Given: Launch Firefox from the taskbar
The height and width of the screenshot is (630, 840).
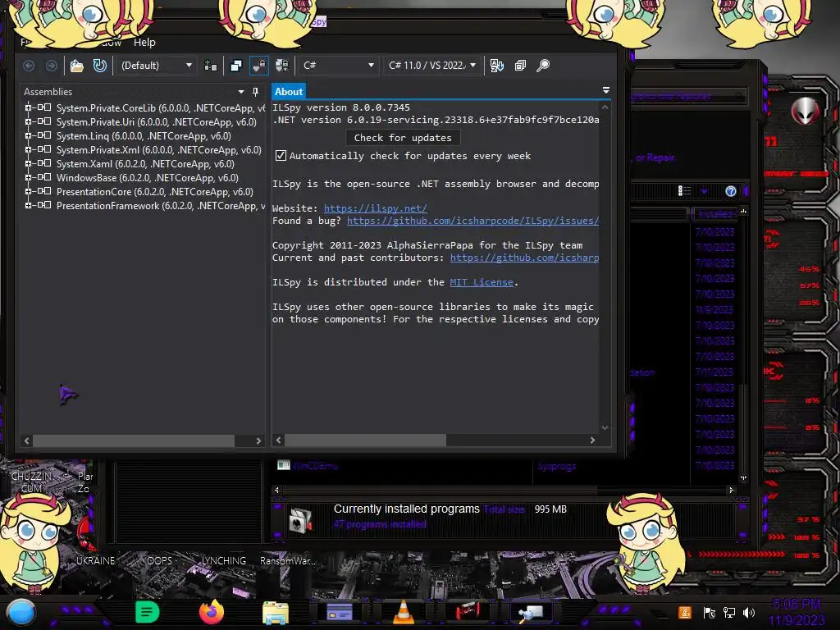Looking at the screenshot, I should (212, 612).
